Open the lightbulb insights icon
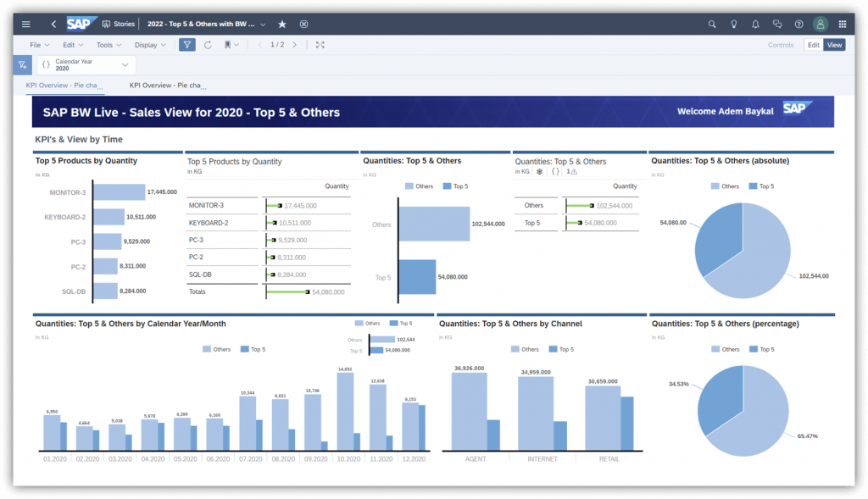Viewport: 868px width, 499px height. tap(733, 25)
